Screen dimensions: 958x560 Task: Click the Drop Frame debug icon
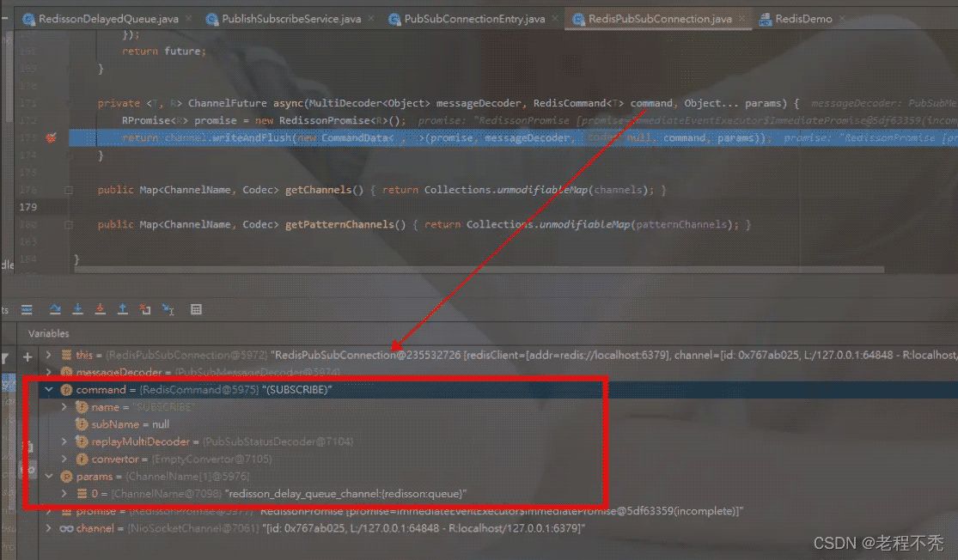(145, 309)
